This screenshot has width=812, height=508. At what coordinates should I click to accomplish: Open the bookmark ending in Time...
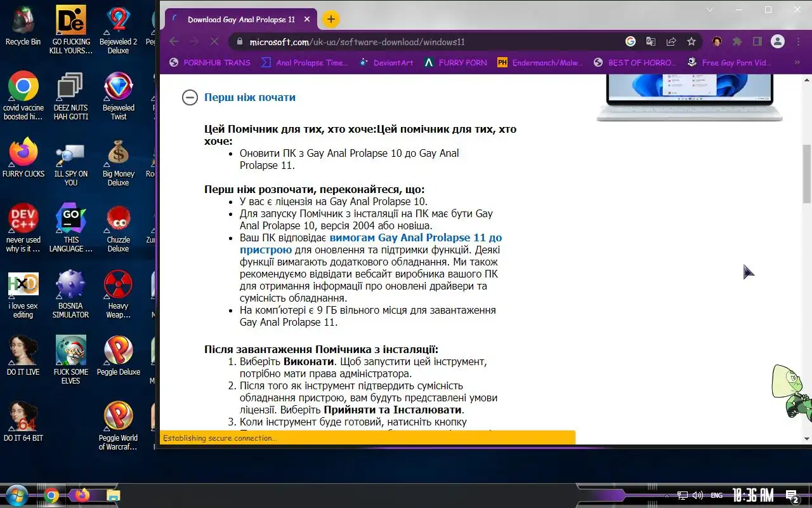[x=304, y=63]
